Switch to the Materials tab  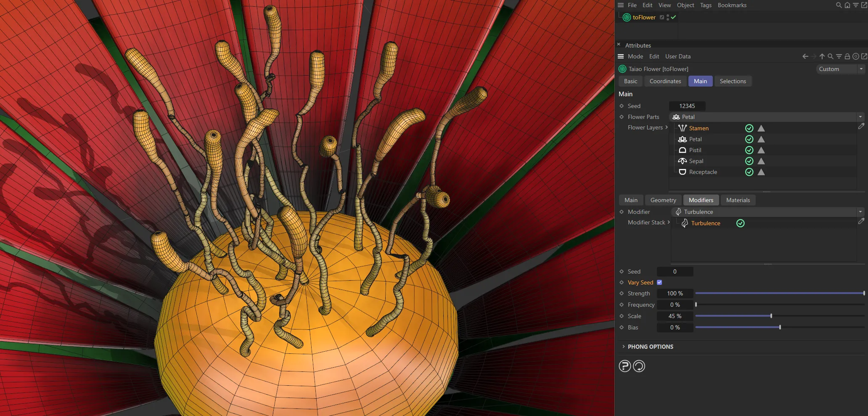point(738,200)
